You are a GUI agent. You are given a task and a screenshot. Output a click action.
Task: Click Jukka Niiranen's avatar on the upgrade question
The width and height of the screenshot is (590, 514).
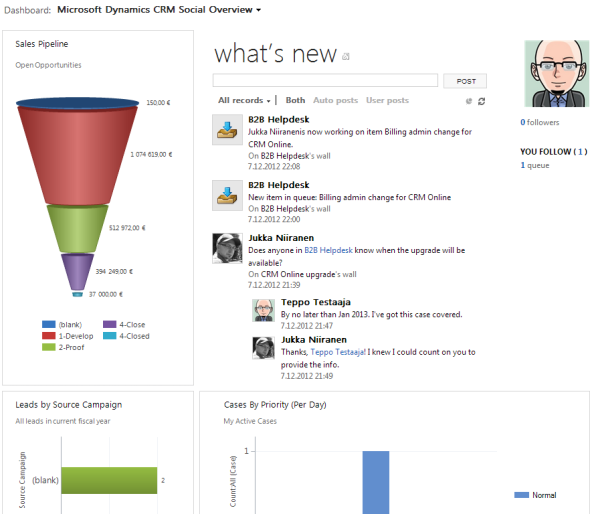click(227, 248)
